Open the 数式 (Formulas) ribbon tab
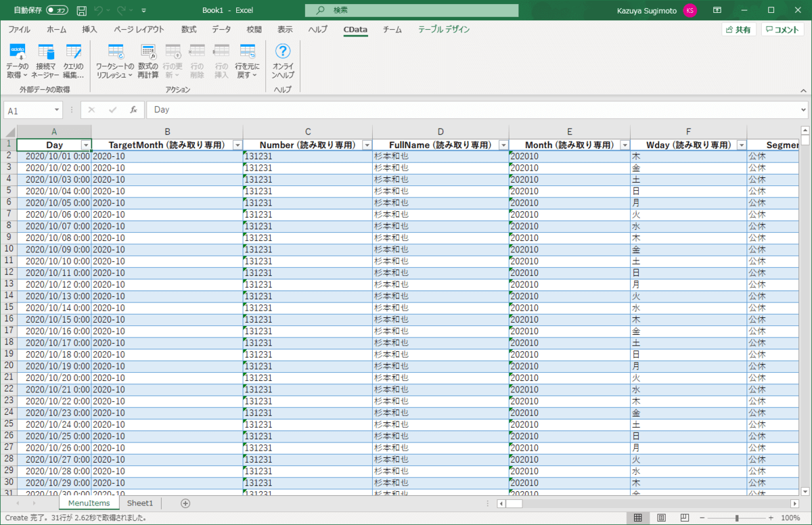 [189, 30]
